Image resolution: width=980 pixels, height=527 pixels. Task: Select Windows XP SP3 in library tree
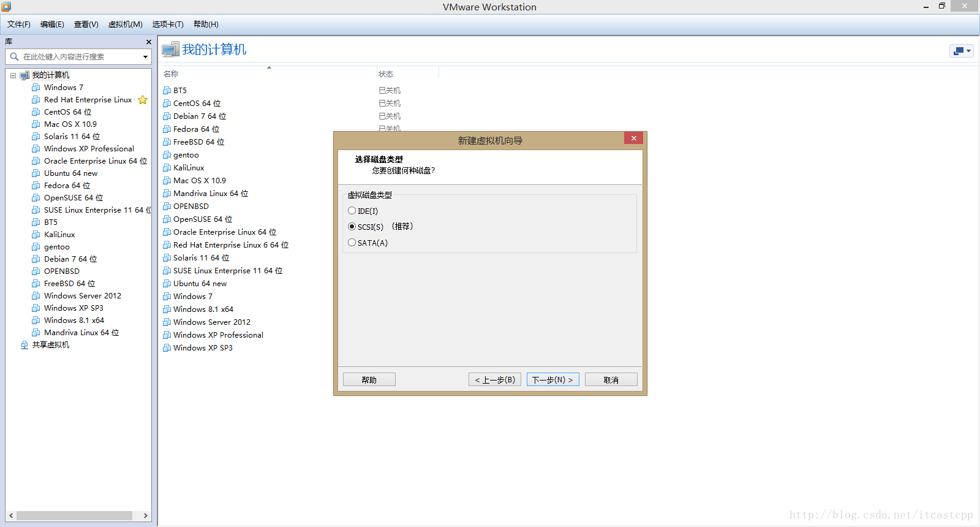pos(73,308)
